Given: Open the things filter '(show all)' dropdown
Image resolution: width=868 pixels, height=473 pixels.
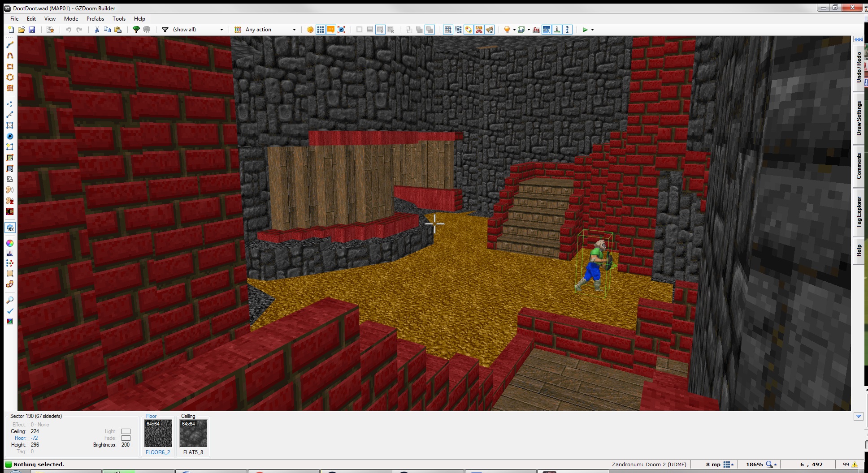Looking at the screenshot, I should click(x=198, y=30).
